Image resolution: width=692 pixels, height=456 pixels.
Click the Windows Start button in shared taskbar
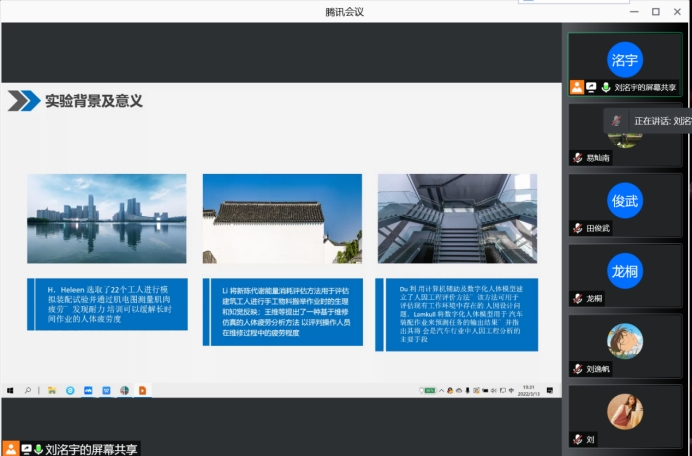pos(10,390)
